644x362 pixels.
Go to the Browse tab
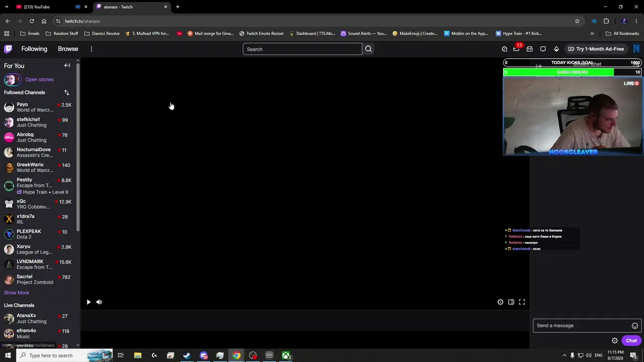click(x=68, y=49)
